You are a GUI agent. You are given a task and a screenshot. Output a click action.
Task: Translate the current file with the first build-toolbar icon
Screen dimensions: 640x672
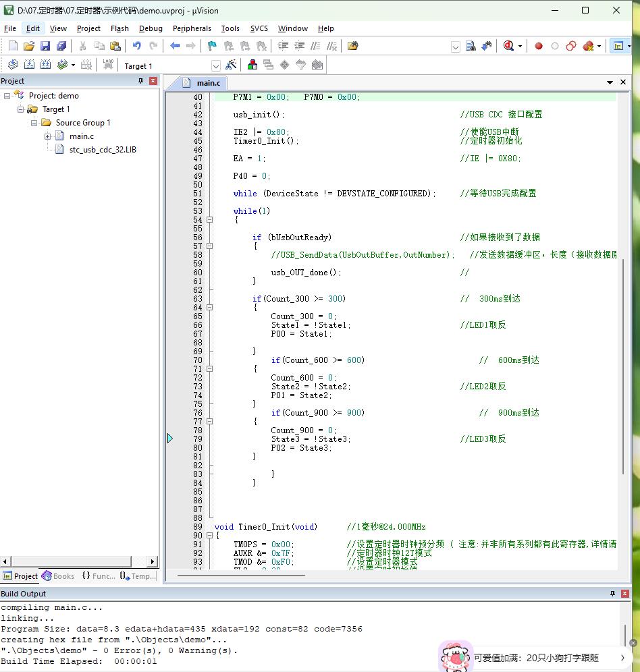click(x=13, y=65)
